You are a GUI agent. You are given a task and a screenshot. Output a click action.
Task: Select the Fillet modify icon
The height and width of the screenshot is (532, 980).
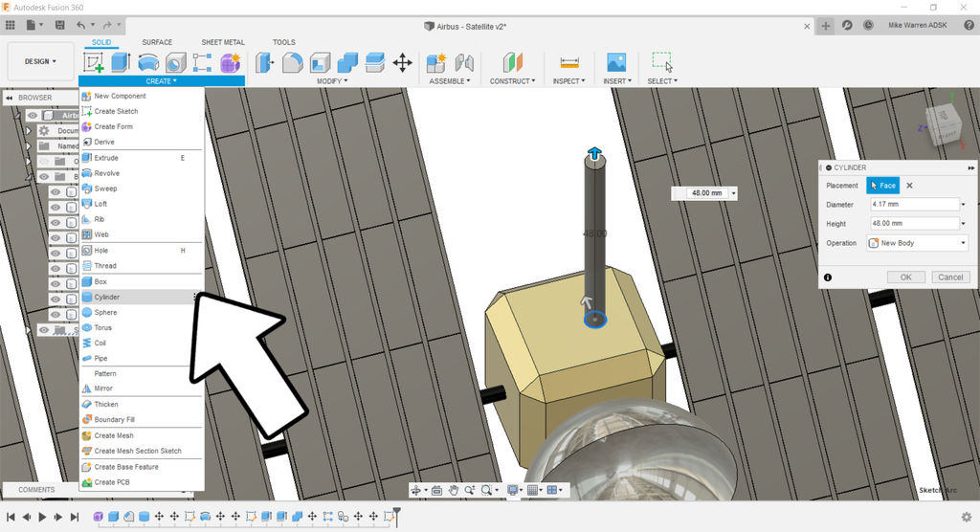[293, 62]
